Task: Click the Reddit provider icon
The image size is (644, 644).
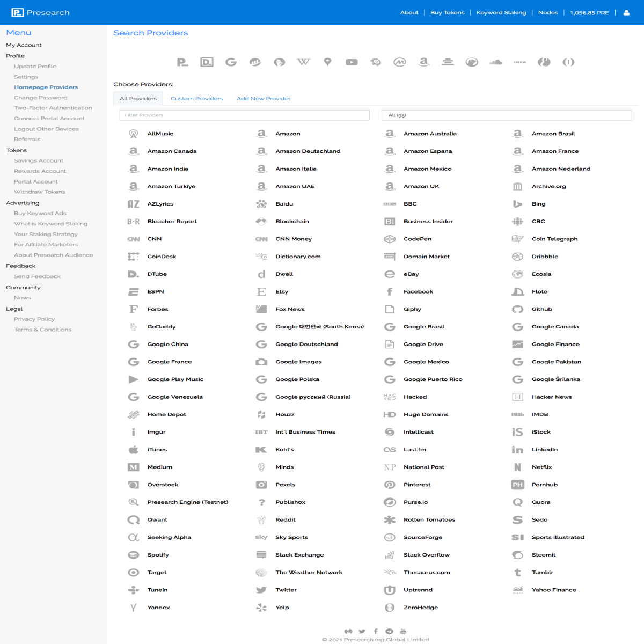Action: tap(261, 519)
